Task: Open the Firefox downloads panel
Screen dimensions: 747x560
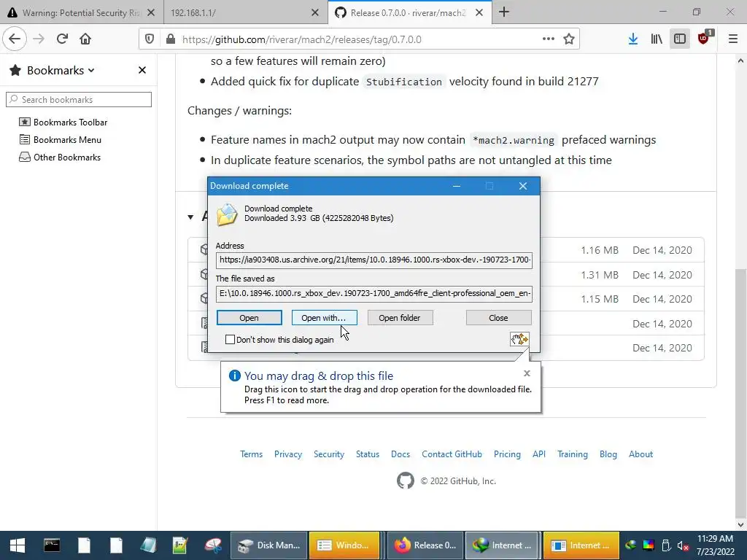Action: 633,39
